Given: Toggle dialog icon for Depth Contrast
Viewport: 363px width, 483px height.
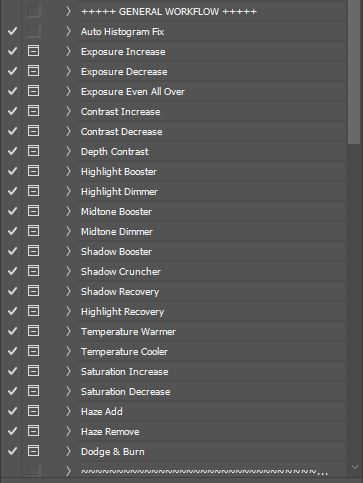Looking at the screenshot, I should point(33,151).
